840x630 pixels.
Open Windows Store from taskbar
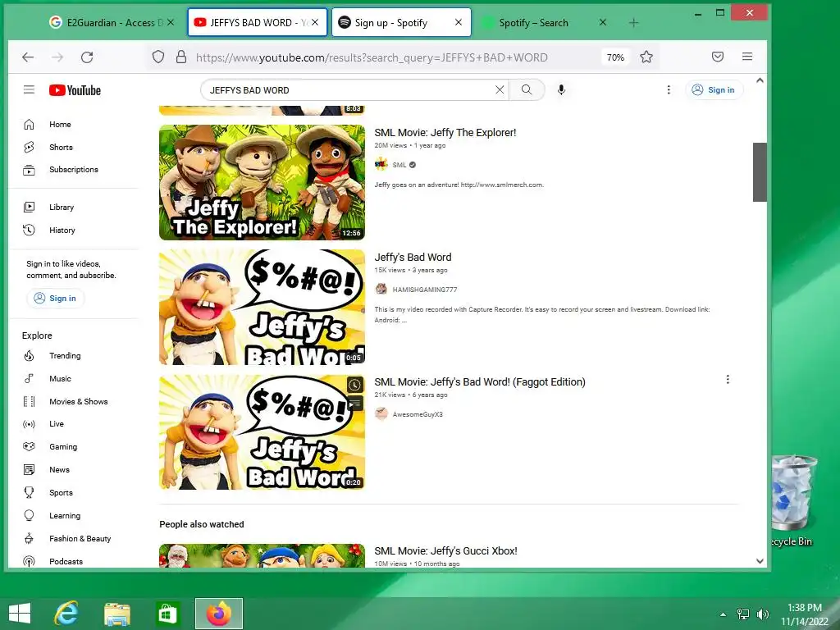[x=167, y=614]
